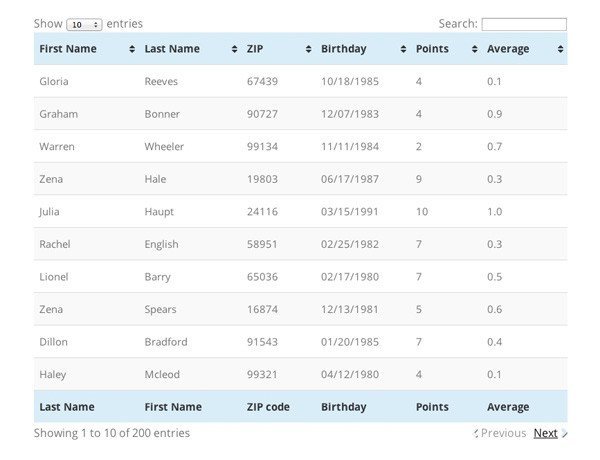Click the Bradford last name cell
Viewport: 600px width, 460px height.
tap(166, 342)
